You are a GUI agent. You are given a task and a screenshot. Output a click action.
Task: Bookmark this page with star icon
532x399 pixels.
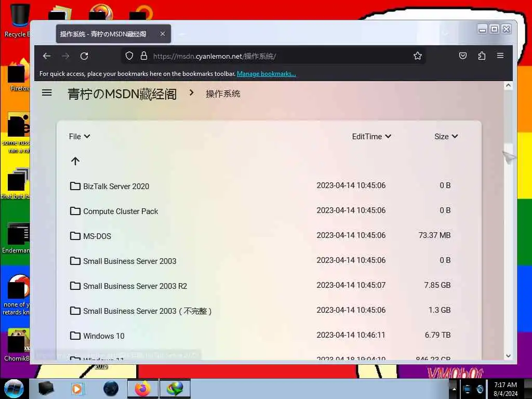418,56
